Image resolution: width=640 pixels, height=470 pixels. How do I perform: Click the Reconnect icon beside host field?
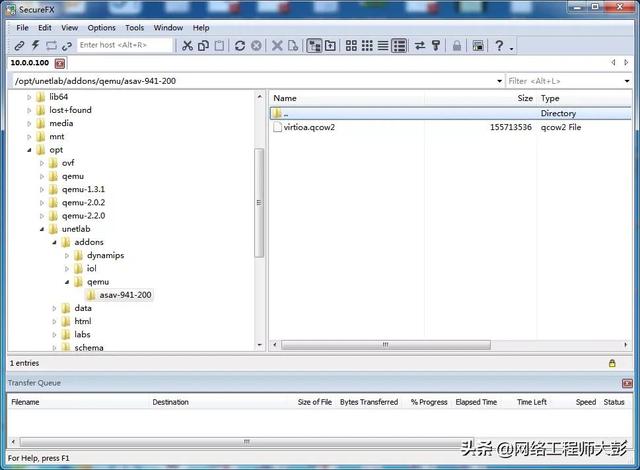[67, 46]
